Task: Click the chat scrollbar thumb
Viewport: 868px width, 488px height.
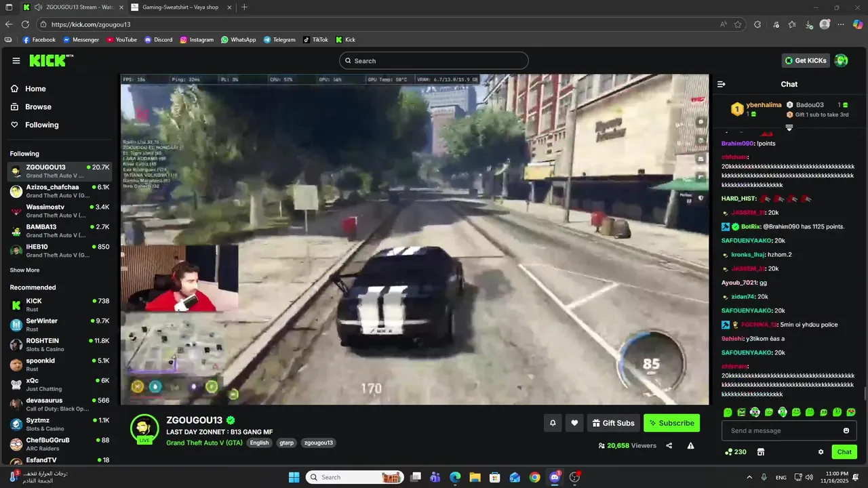Action: (x=865, y=394)
